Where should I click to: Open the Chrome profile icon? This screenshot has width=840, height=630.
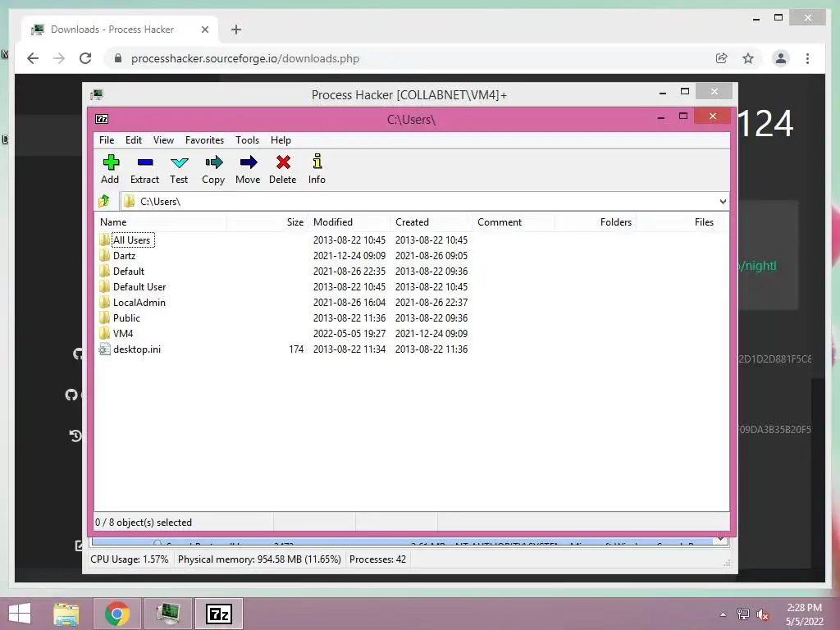point(781,58)
